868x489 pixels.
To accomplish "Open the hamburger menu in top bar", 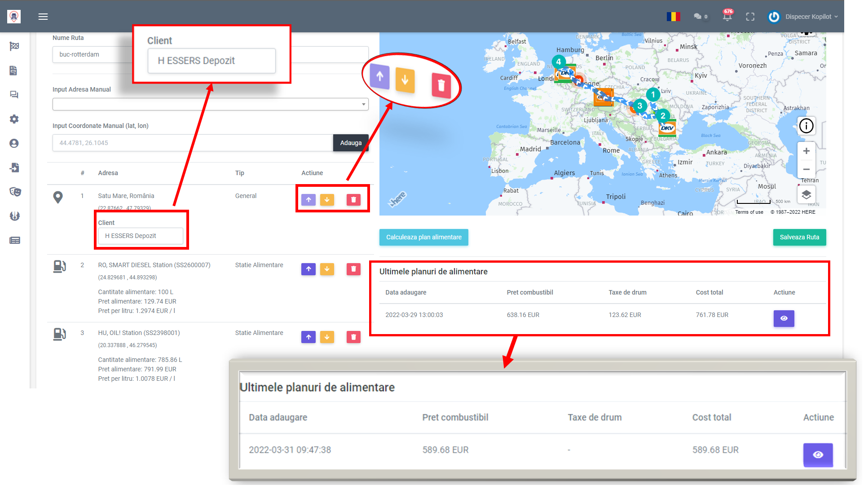I will 43,17.
